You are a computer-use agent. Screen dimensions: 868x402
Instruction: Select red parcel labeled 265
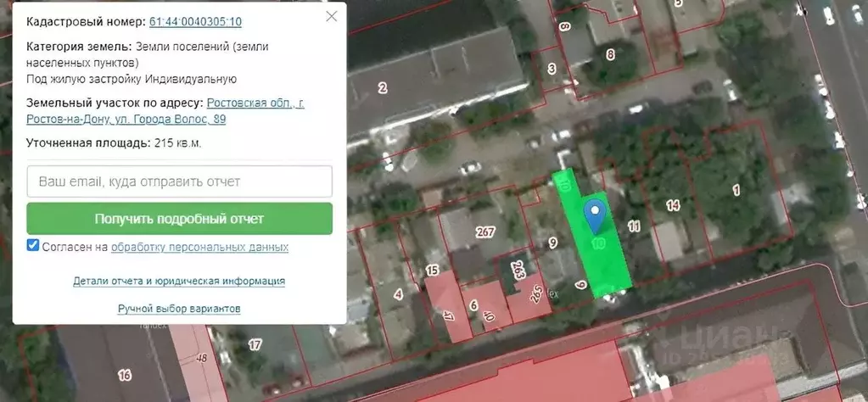(x=535, y=293)
